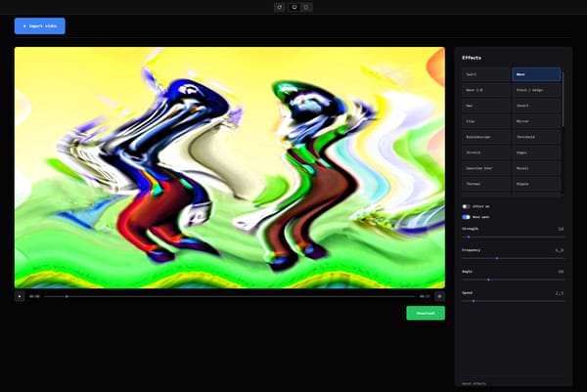This screenshot has width=587, height=392.
Task: Click the Import video button
Action: pyautogui.click(x=40, y=26)
